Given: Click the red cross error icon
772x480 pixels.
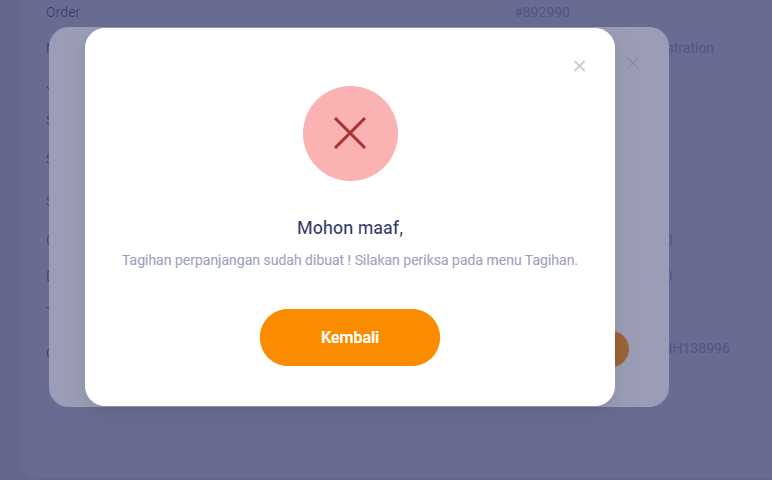Looking at the screenshot, I should [350, 133].
